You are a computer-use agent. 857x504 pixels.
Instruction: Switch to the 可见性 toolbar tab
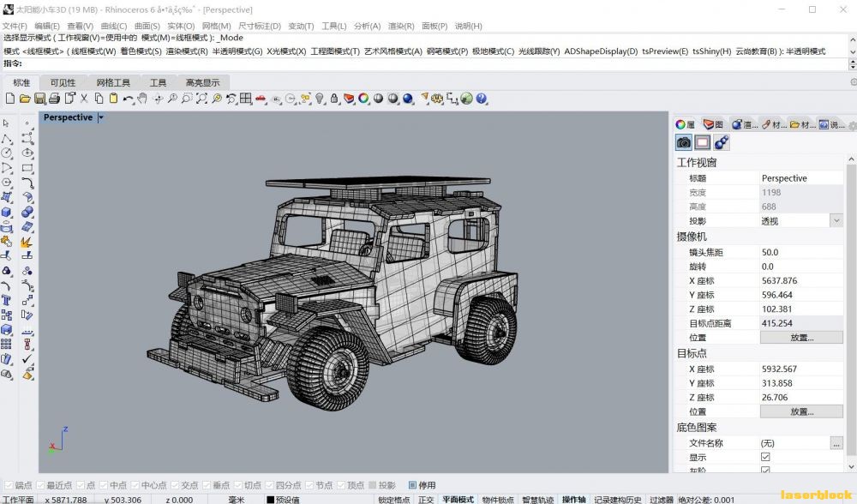click(x=63, y=82)
